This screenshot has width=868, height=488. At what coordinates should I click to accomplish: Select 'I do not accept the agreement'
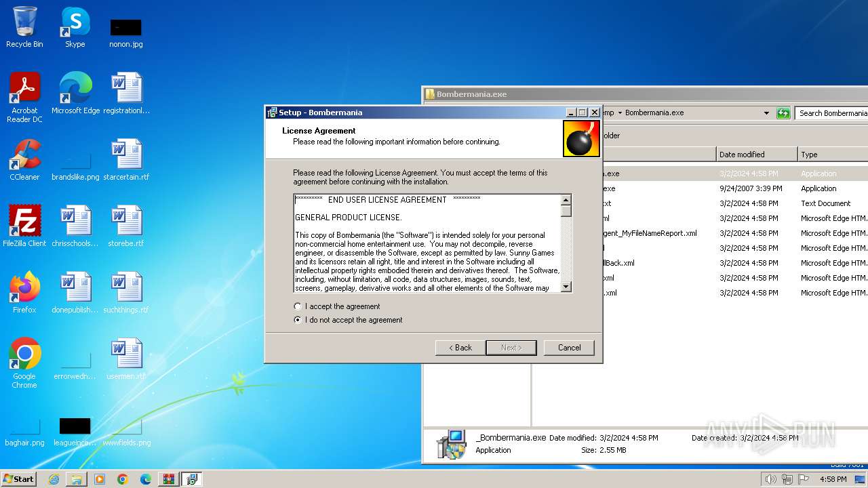(x=348, y=320)
